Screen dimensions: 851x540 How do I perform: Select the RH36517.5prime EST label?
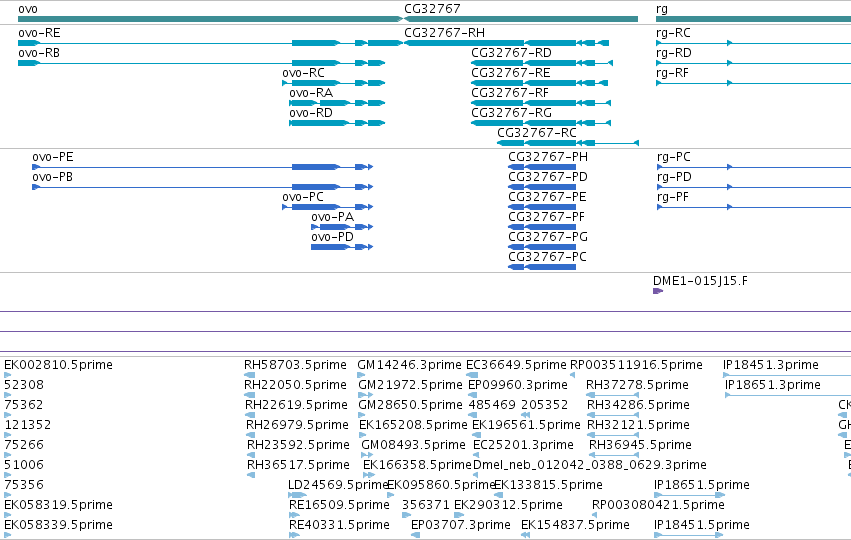point(299,465)
